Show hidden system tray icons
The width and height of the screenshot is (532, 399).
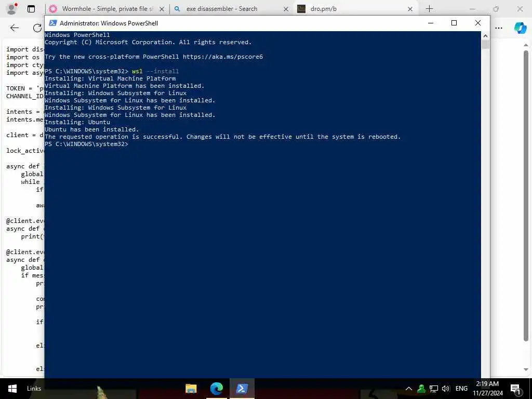click(409, 389)
